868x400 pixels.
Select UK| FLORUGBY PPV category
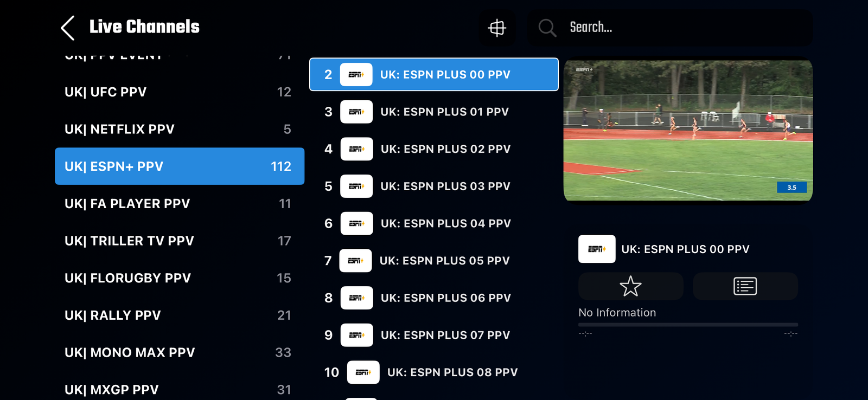180,278
